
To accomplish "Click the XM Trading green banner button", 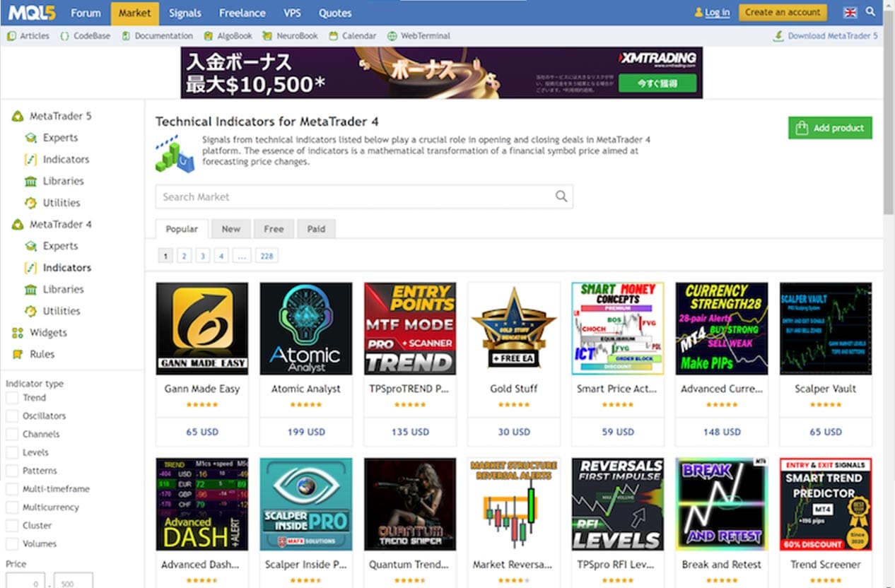I will pyautogui.click(x=657, y=83).
